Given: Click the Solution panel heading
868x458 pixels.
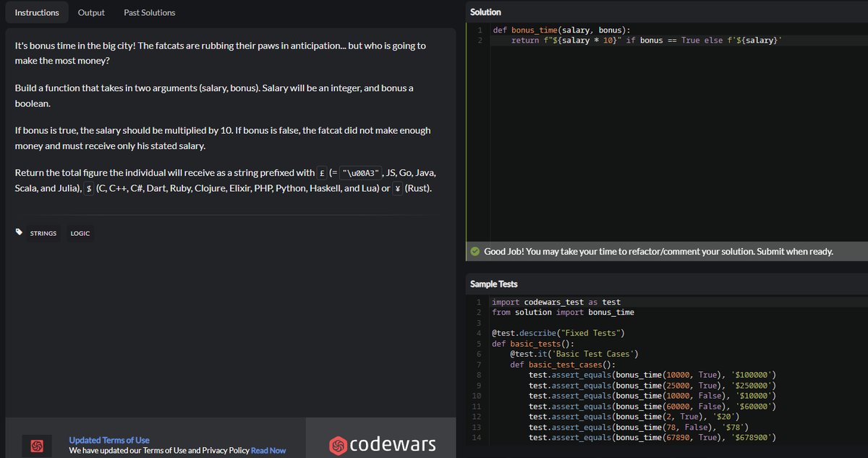Looking at the screenshot, I should pos(485,12).
